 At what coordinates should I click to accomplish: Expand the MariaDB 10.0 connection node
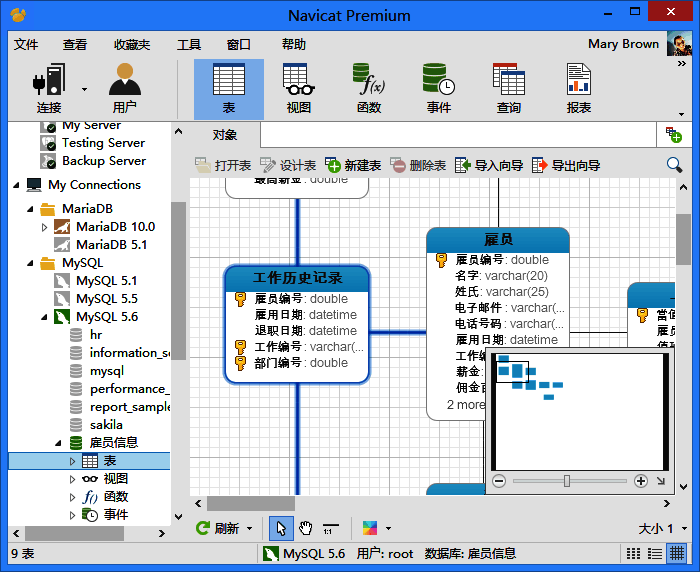(x=44, y=227)
